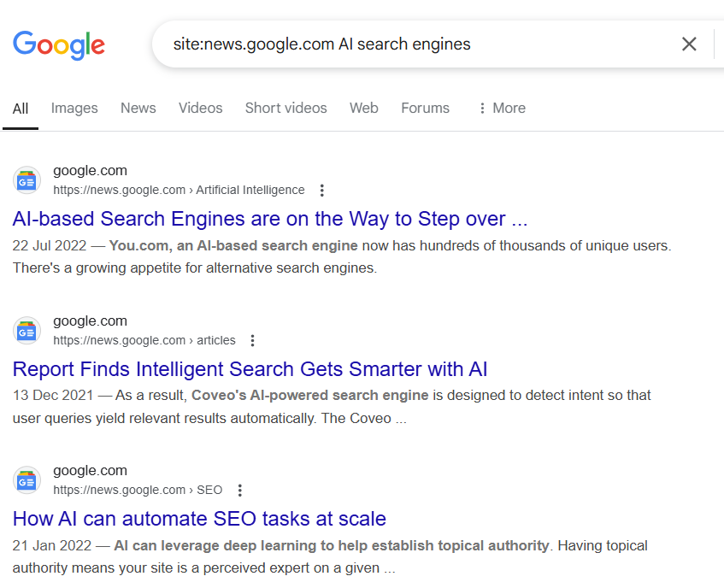The image size is (724, 588).
Task: Click the google.com favicon on the first result
Action: 26,179
